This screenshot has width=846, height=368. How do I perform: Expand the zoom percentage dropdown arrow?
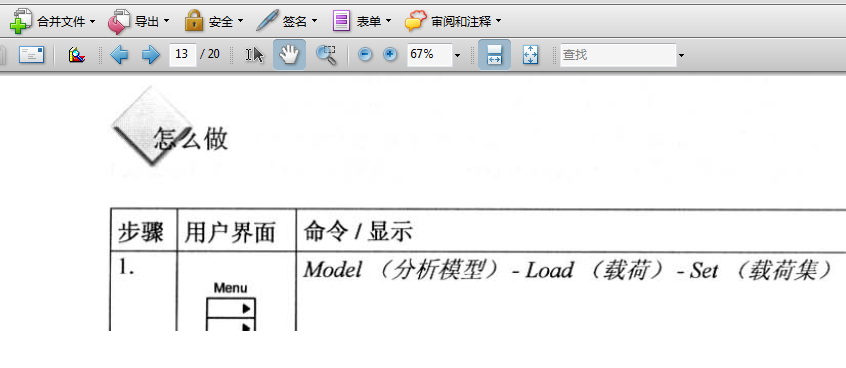click(x=458, y=55)
